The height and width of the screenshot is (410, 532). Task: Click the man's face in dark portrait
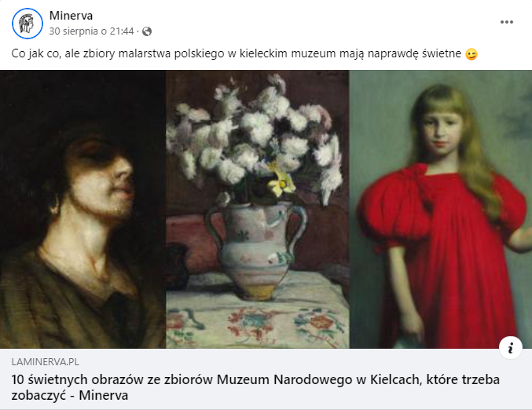click(102, 179)
